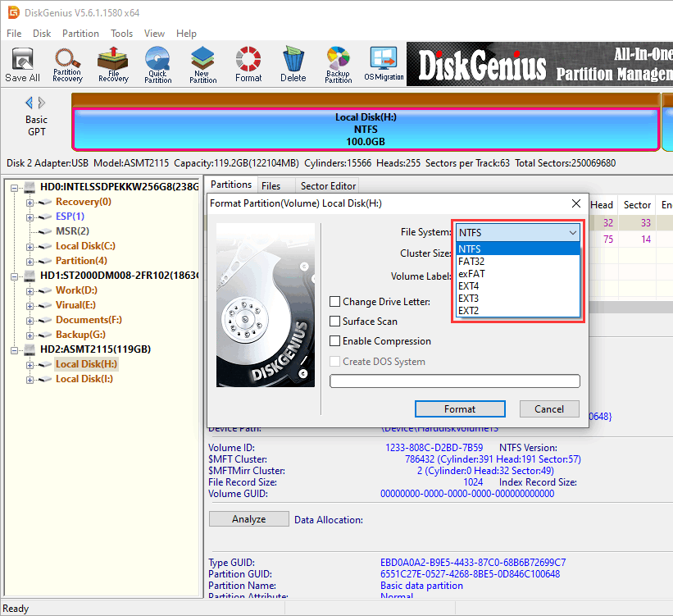The height and width of the screenshot is (616, 673).
Task: Open the Backup Partition tool
Action: click(x=338, y=65)
